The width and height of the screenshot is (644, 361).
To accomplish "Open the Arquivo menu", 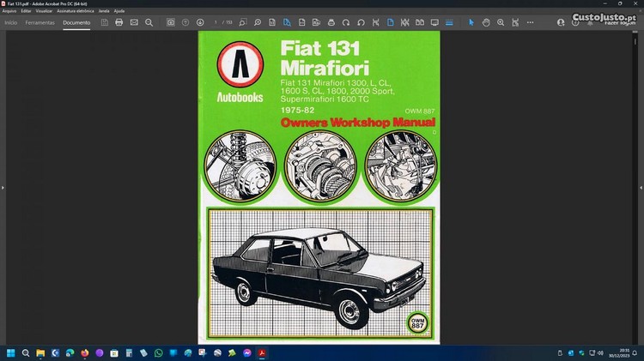I will point(9,11).
